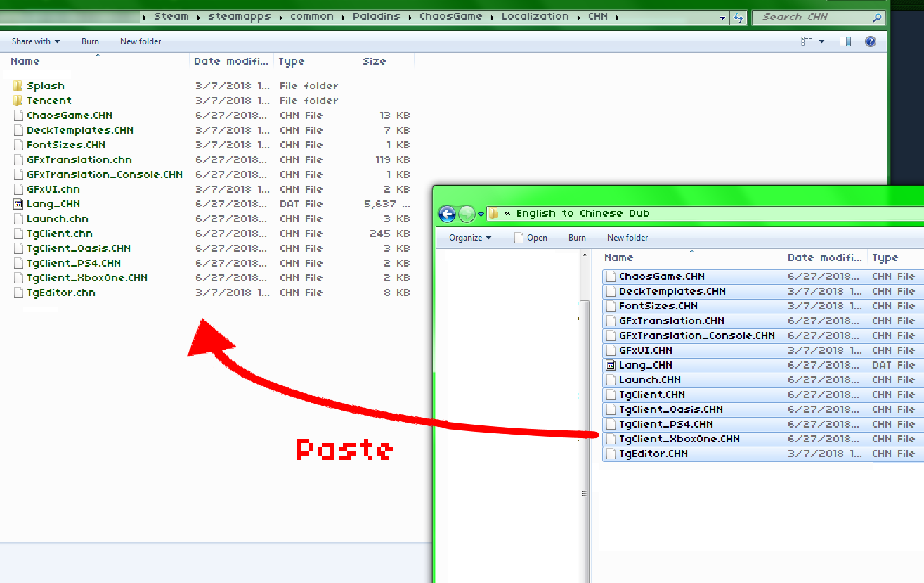Click Burn in the CHN window toolbar
Image resolution: width=924 pixels, height=583 pixels.
point(90,41)
